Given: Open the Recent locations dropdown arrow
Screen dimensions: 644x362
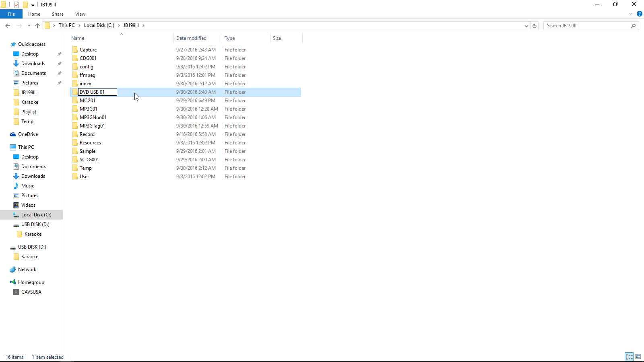Looking at the screenshot, I should point(29,26).
